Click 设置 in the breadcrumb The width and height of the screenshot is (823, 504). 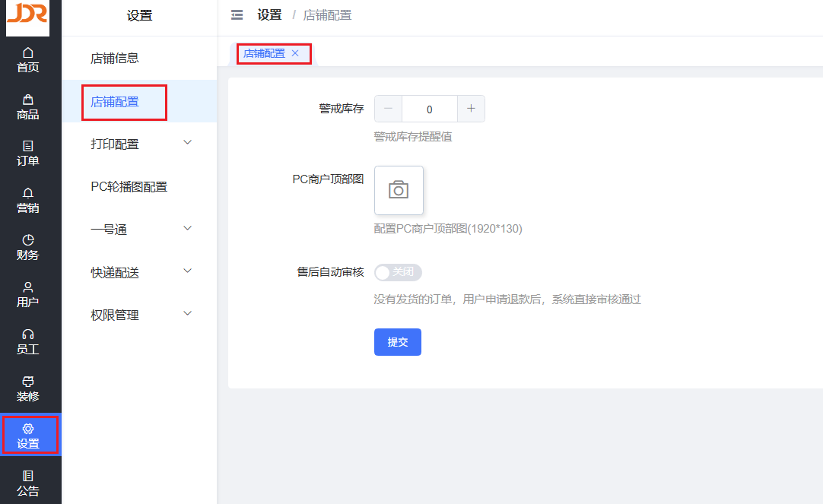[x=269, y=15]
